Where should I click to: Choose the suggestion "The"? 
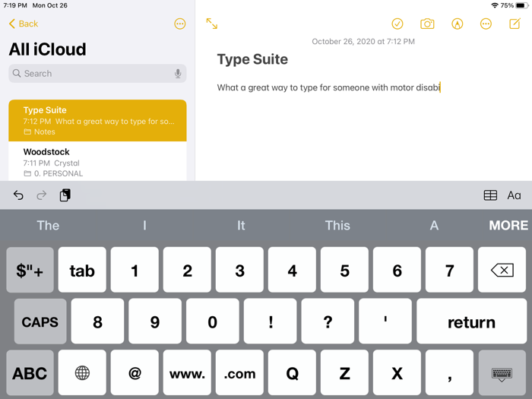click(48, 225)
